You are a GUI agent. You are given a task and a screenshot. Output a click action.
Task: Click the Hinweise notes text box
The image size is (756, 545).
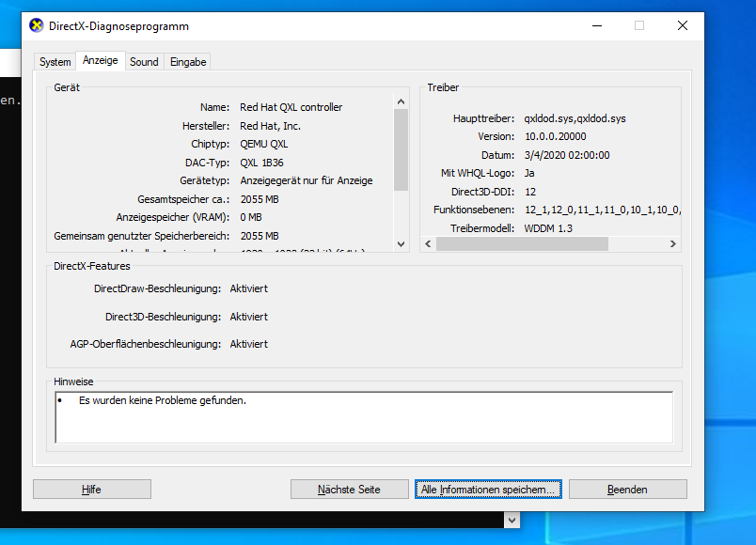click(364, 417)
